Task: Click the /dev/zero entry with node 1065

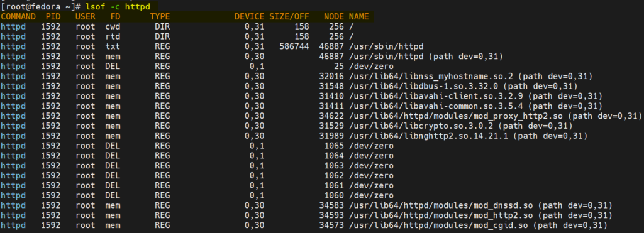Action: (x=371, y=146)
